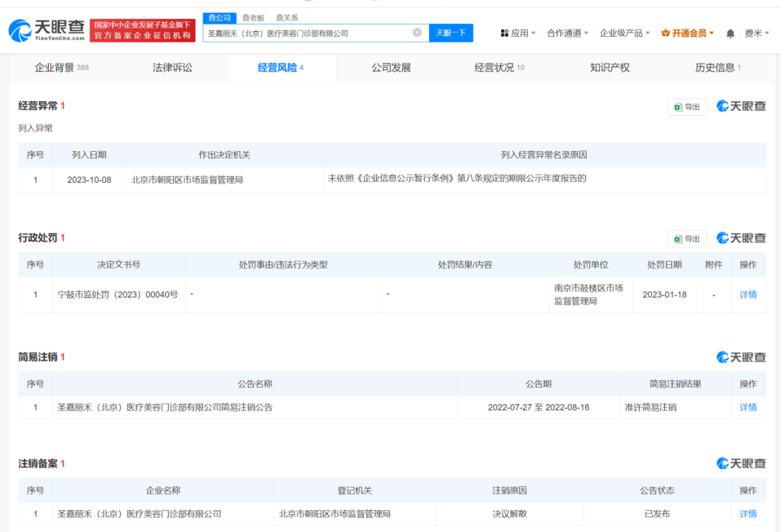Select the 查老板 search mode tab
Image resolution: width=781 pixels, height=532 pixels.
tap(253, 18)
